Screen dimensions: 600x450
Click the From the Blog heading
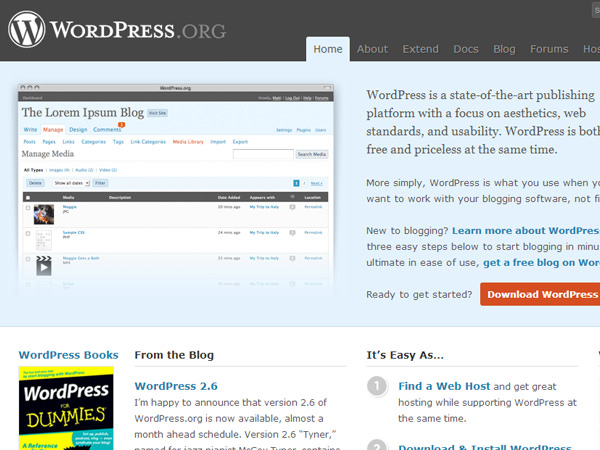pyautogui.click(x=174, y=355)
